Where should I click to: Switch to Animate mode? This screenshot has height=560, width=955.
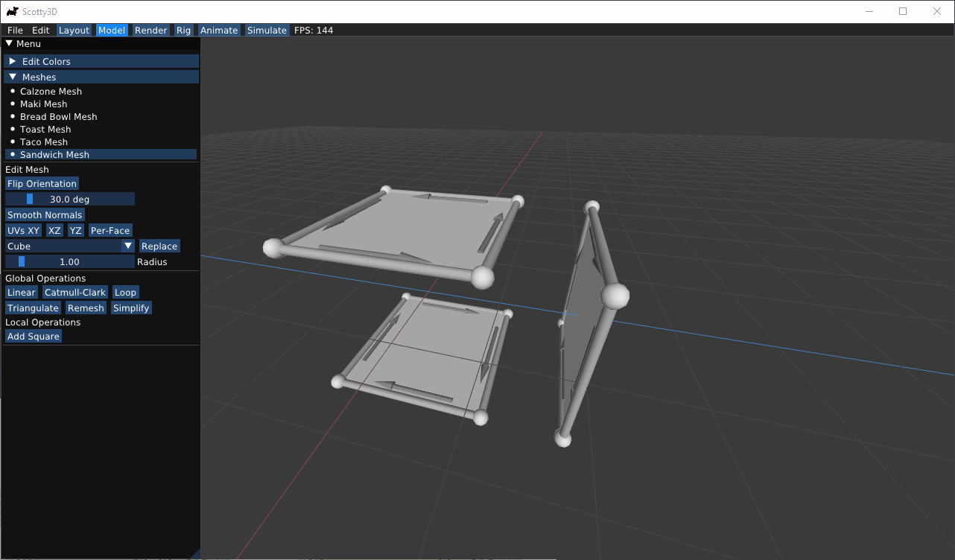[x=219, y=31]
